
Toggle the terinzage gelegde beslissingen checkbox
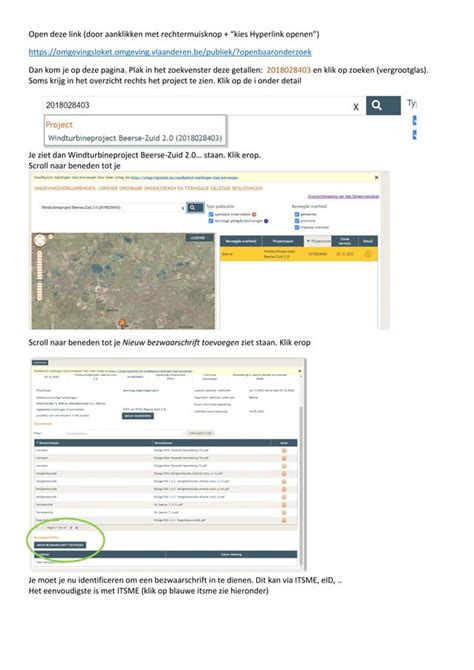211,221
